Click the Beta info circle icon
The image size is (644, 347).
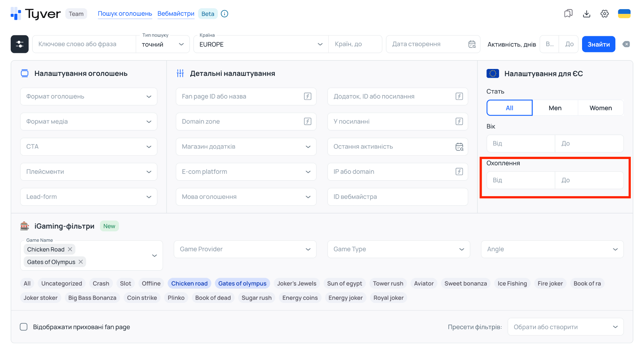[225, 14]
